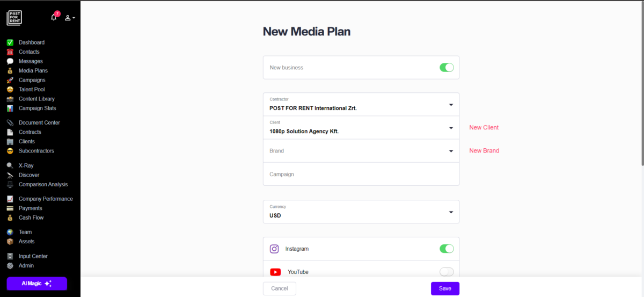
Task: Click the Campaigns rocket icon
Action: coord(10,80)
